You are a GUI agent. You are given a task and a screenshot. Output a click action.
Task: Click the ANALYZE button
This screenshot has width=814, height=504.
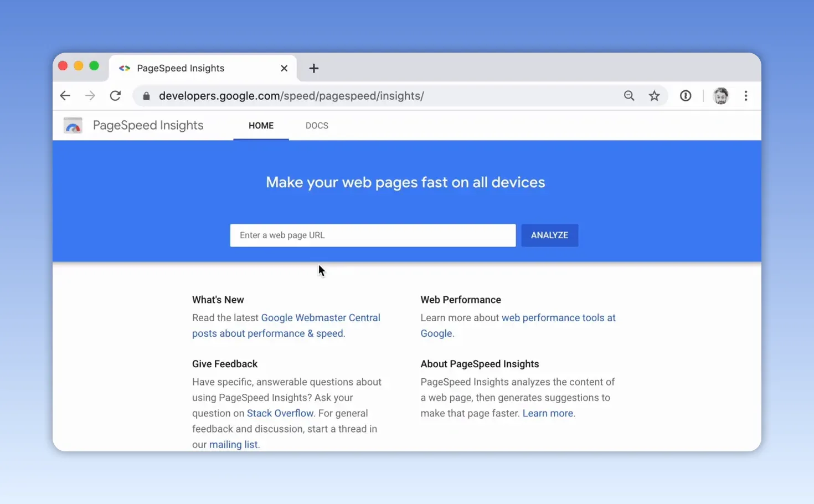(550, 235)
